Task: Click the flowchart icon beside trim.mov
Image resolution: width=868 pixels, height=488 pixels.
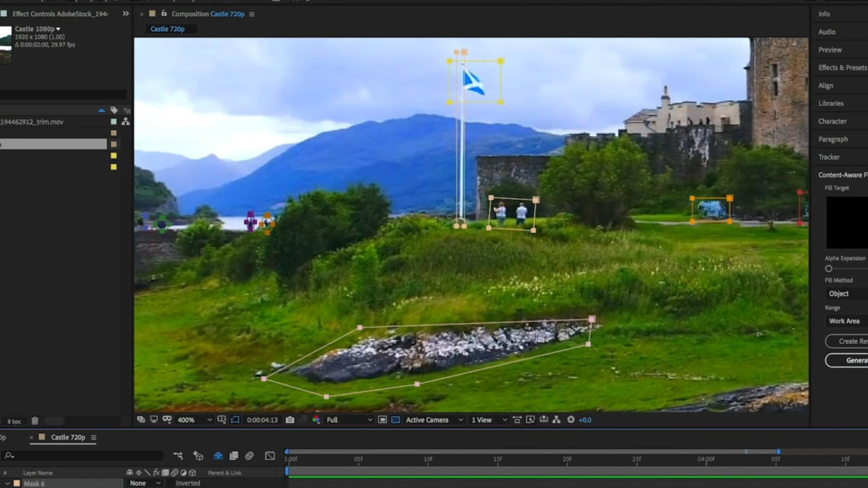Action: tap(126, 122)
